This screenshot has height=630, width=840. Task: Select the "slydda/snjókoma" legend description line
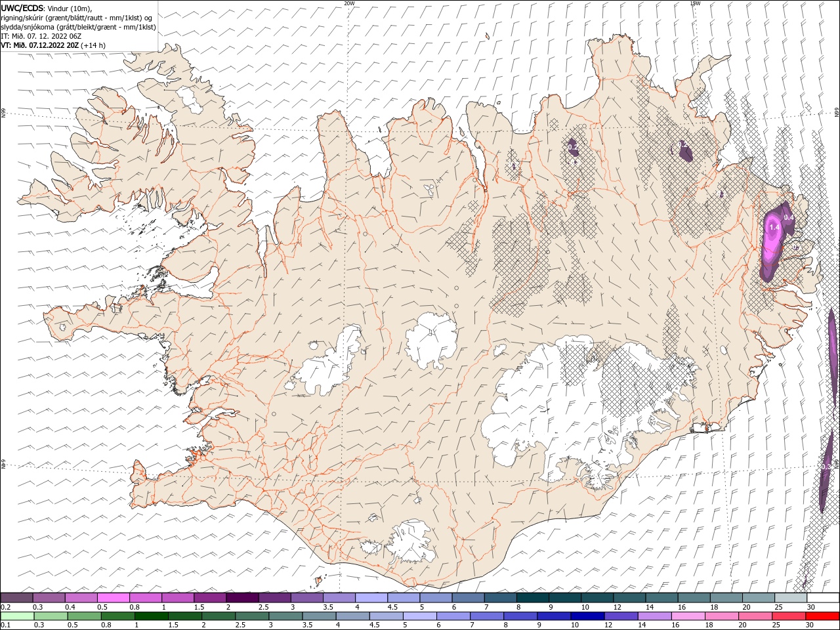(x=79, y=27)
